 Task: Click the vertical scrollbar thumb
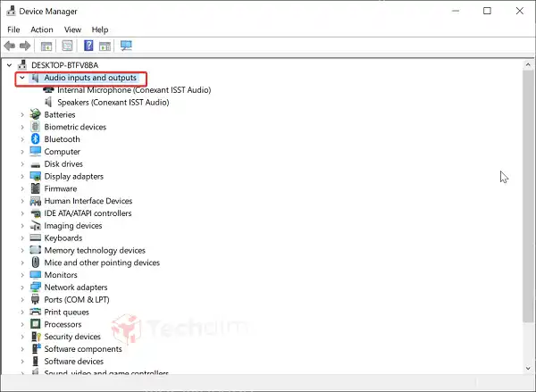click(x=528, y=196)
